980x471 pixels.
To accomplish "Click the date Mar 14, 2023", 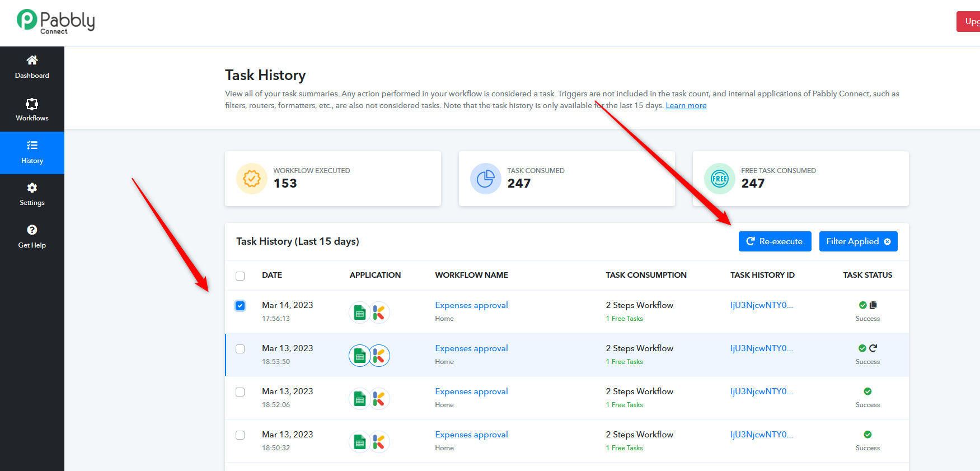I will click(x=287, y=305).
